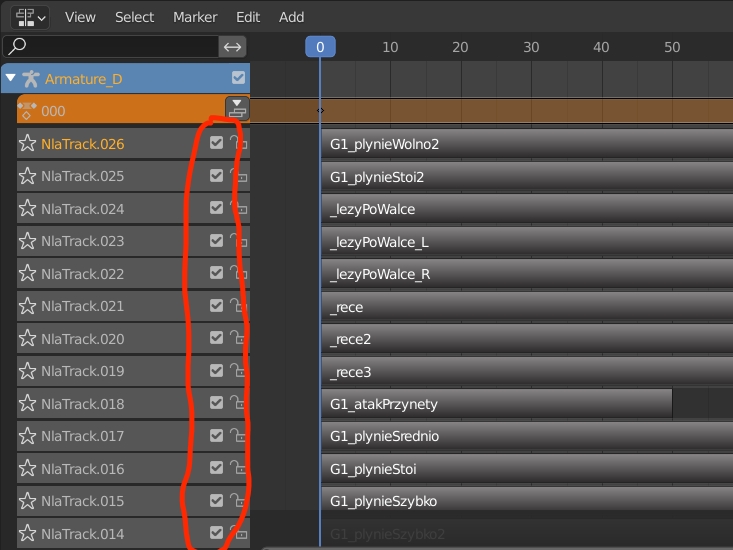Select the _lezyPoWalce_L strip

coord(527,242)
